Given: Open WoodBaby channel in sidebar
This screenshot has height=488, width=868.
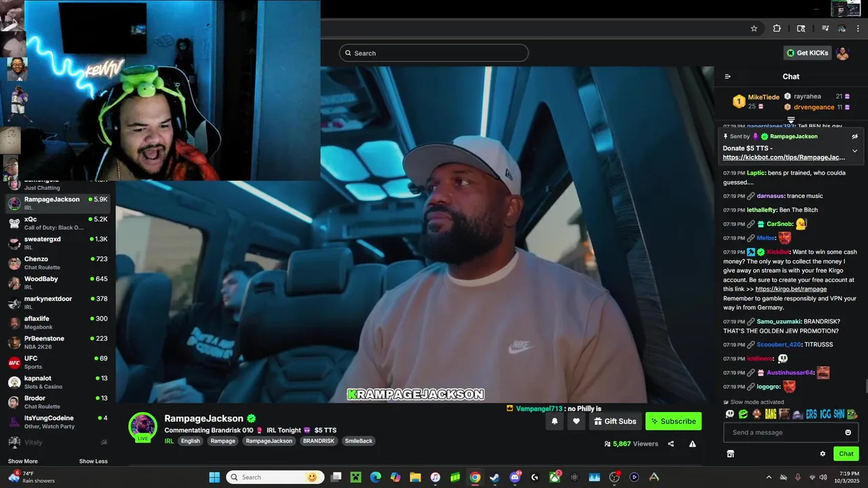Looking at the screenshot, I should pos(58,282).
